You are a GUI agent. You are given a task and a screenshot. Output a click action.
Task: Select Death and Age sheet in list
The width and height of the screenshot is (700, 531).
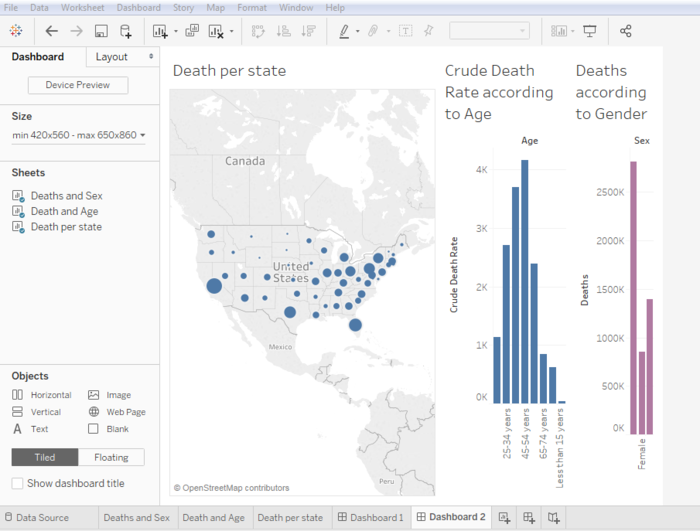(x=66, y=211)
